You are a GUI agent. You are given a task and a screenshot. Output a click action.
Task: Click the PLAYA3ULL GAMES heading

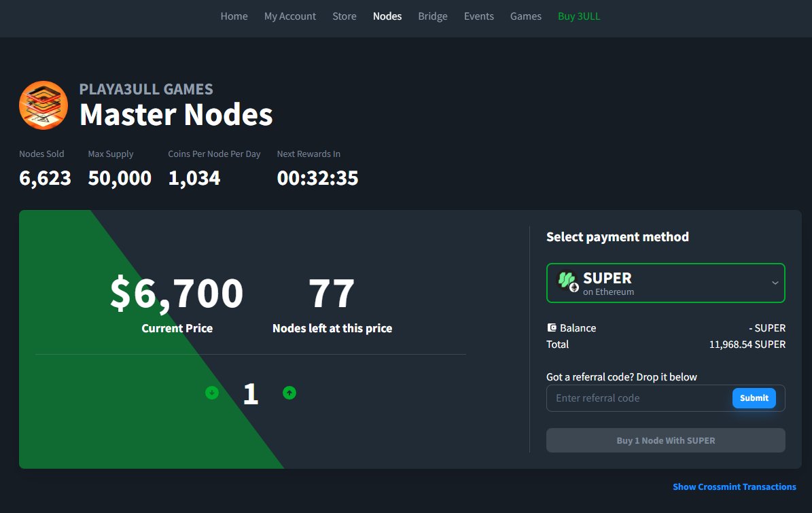pyautogui.click(x=146, y=89)
